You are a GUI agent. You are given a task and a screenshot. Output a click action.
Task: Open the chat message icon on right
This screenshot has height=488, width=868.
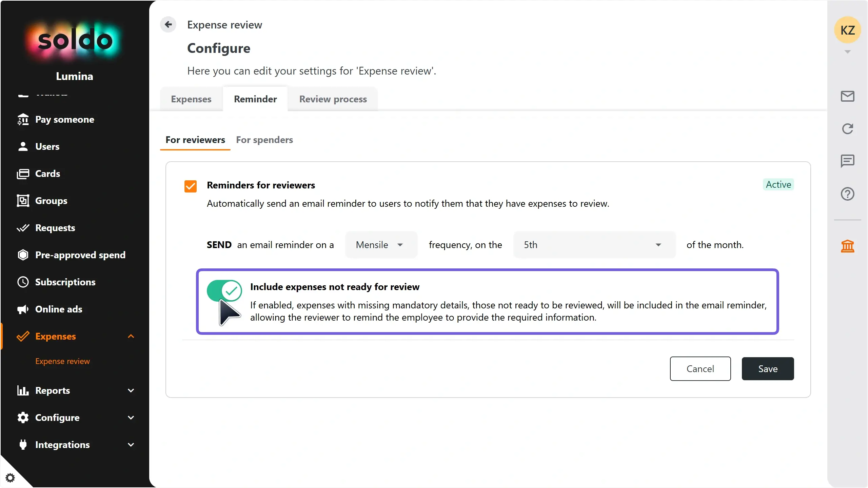click(847, 161)
